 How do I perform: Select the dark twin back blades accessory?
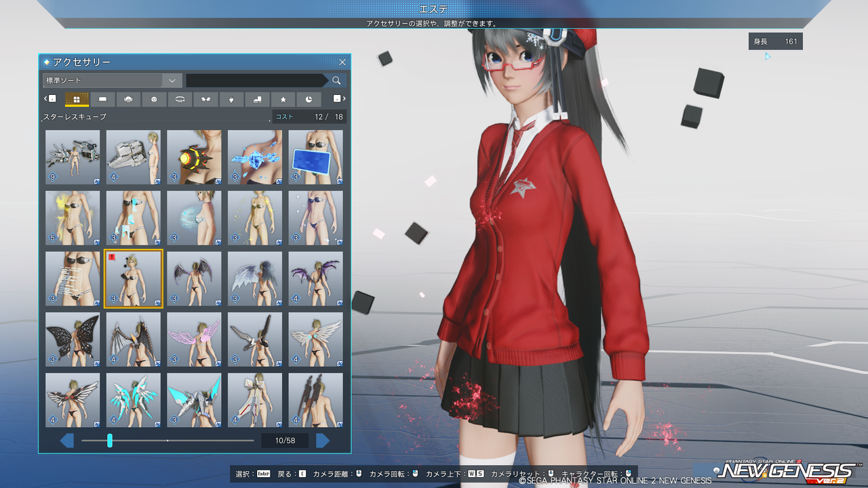tap(316, 400)
